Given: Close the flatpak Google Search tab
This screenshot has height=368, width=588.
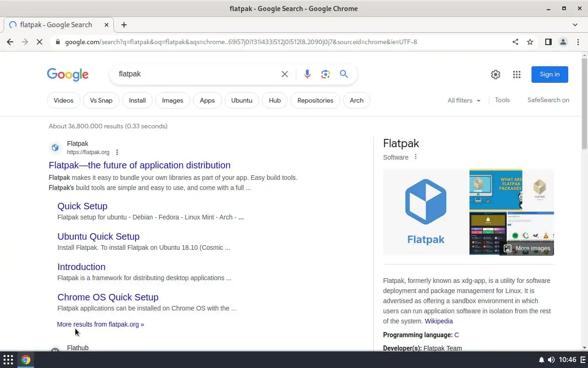Looking at the screenshot, I should tap(107, 25).
